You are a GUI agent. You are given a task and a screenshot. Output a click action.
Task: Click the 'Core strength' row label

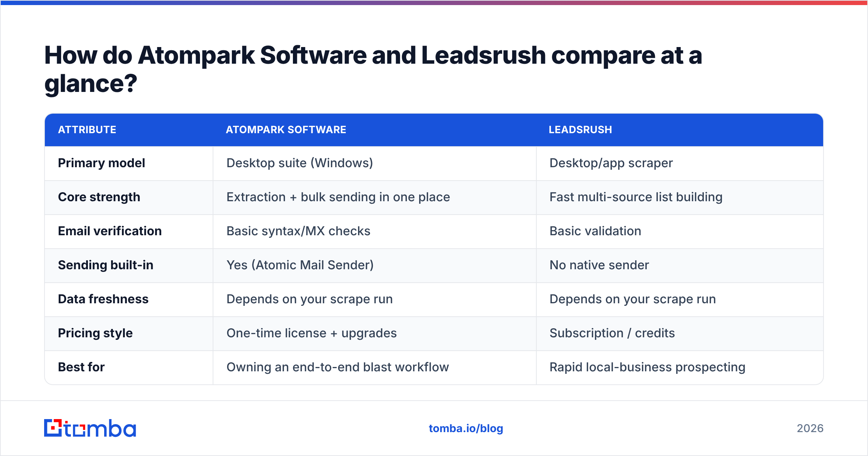[99, 197]
